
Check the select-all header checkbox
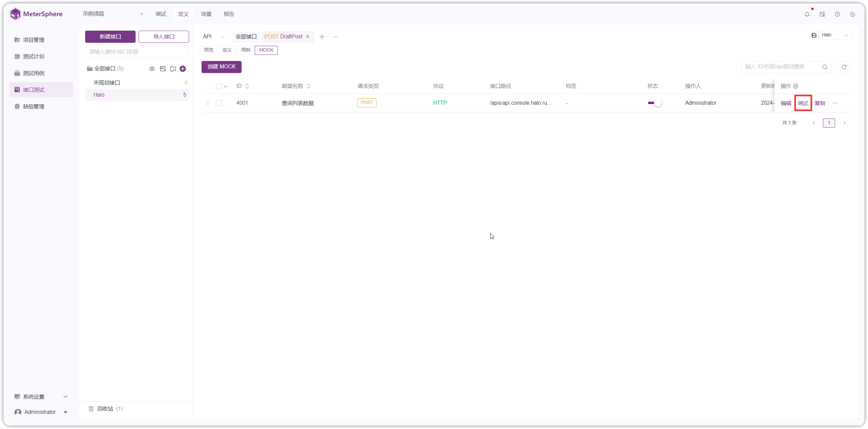point(219,86)
